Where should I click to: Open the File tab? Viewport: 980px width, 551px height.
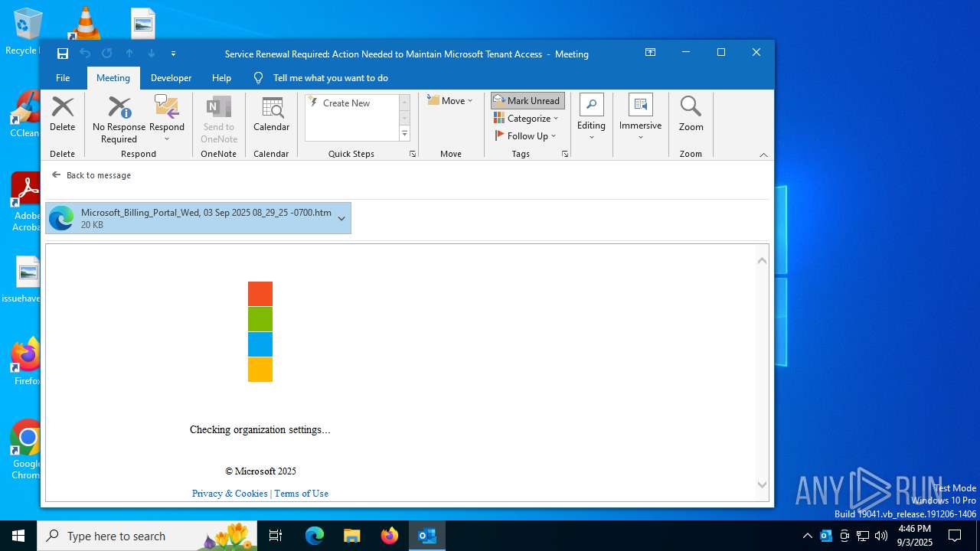[x=63, y=78]
